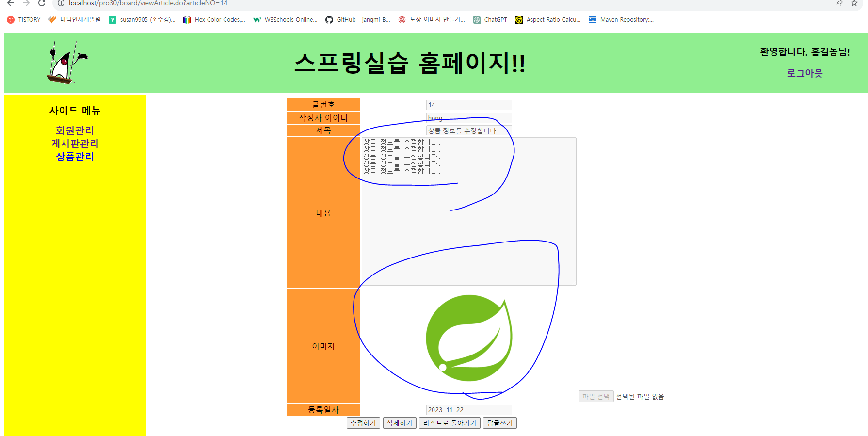Click the 작성자 아이디 label cell

(323, 118)
